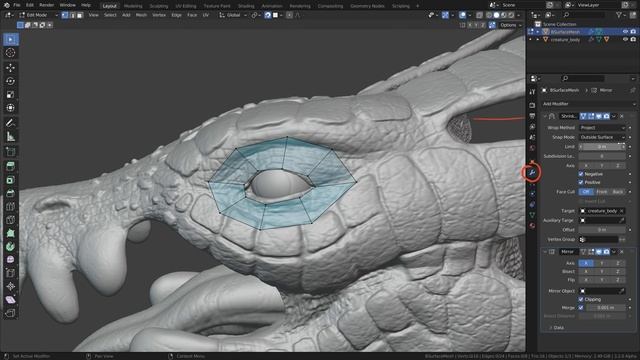Set Face Cull to Front
The width and height of the screenshot is (640, 360).
[602, 192]
